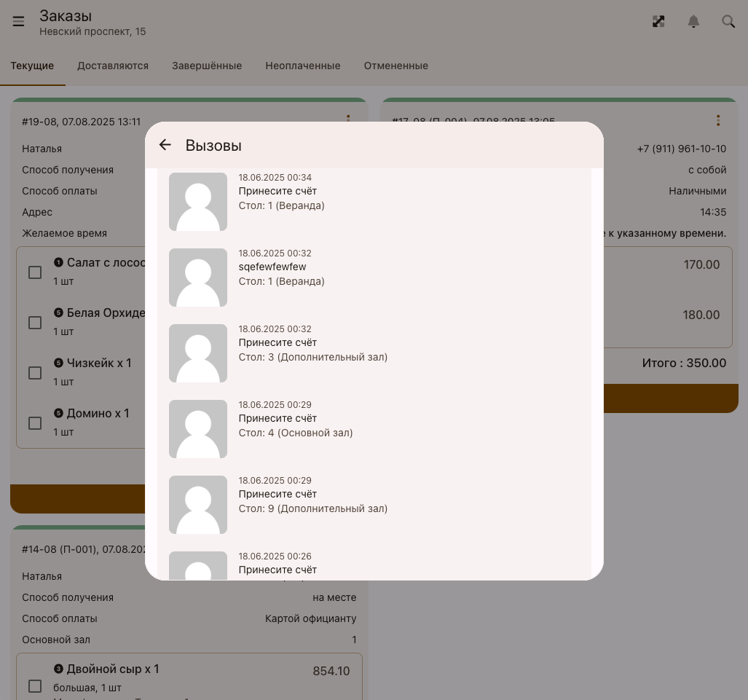Viewport: 748px width, 700px height.
Task: Check the Салат с лососем item
Action: (35, 272)
